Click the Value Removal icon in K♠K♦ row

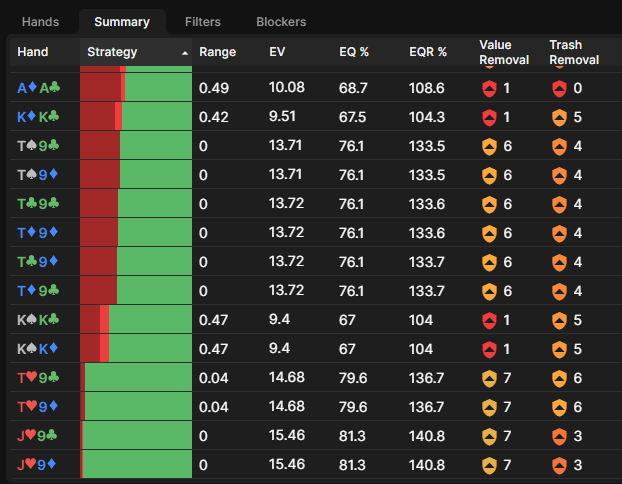(489, 349)
